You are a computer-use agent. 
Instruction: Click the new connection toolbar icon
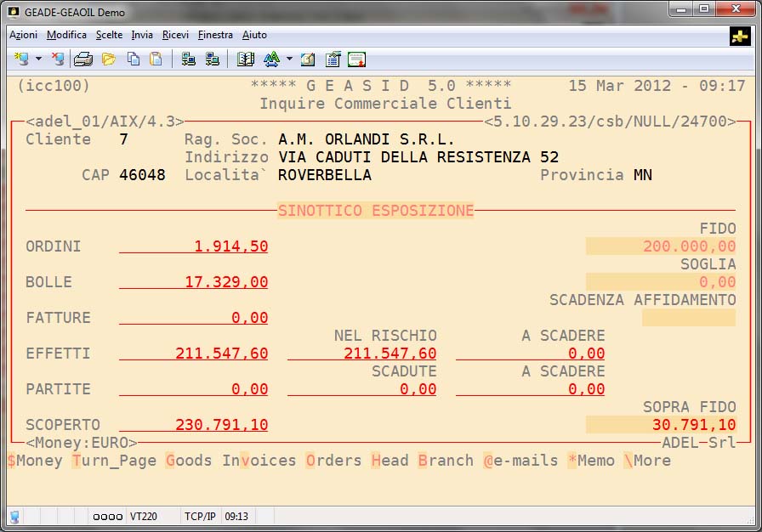pos(21,59)
